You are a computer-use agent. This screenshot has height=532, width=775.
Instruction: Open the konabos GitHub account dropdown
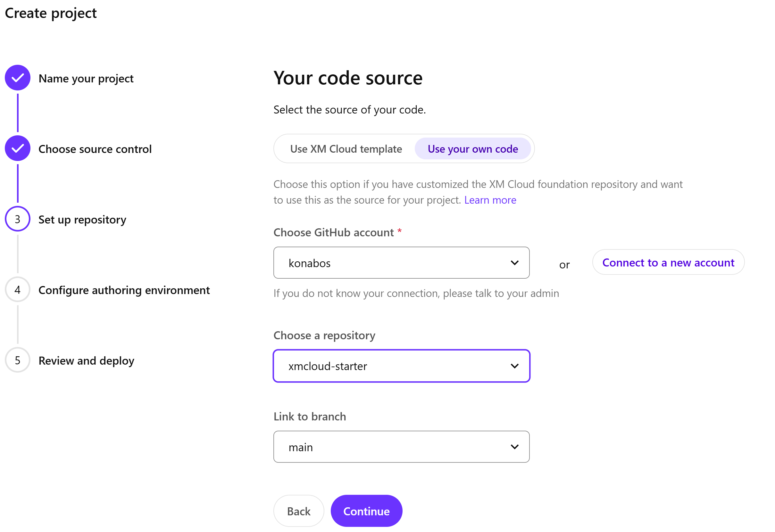(x=401, y=263)
